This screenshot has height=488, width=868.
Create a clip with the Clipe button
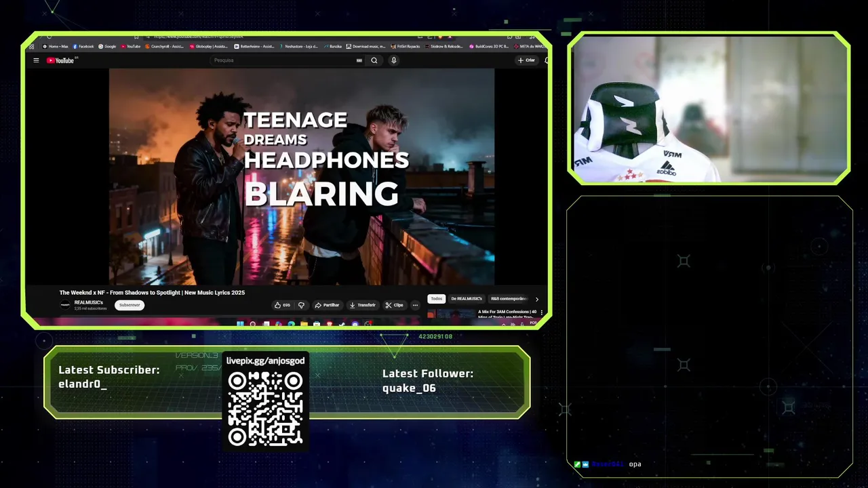[395, 305]
